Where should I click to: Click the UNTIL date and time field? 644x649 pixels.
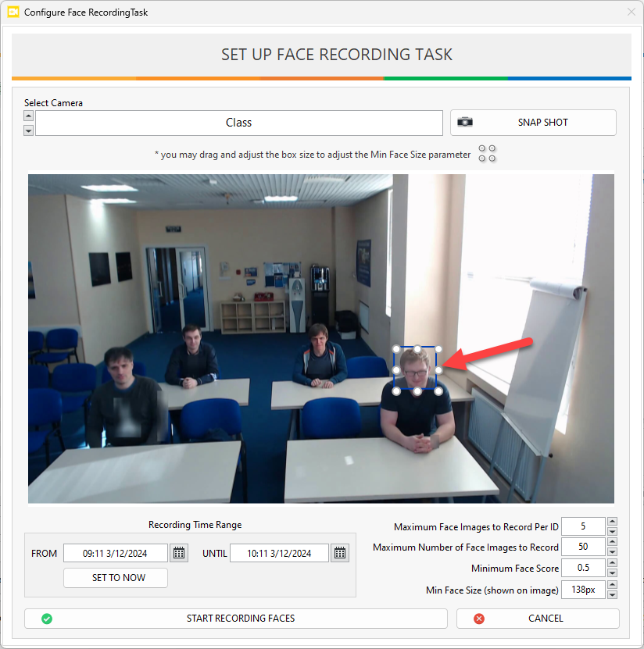coord(279,553)
